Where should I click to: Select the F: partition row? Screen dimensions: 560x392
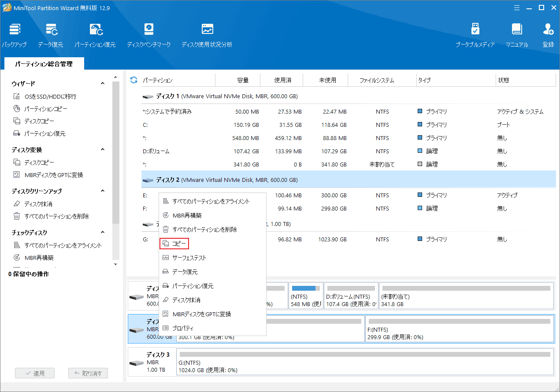tap(348, 208)
